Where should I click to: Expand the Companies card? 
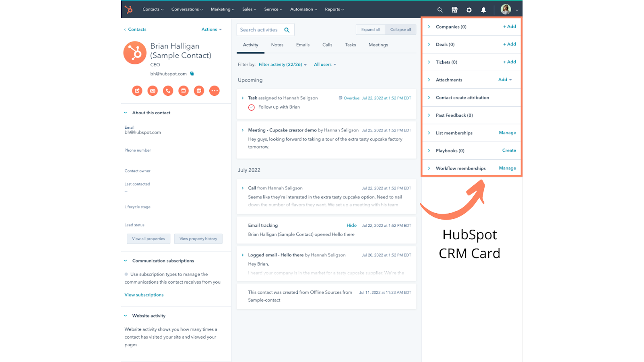click(429, 27)
